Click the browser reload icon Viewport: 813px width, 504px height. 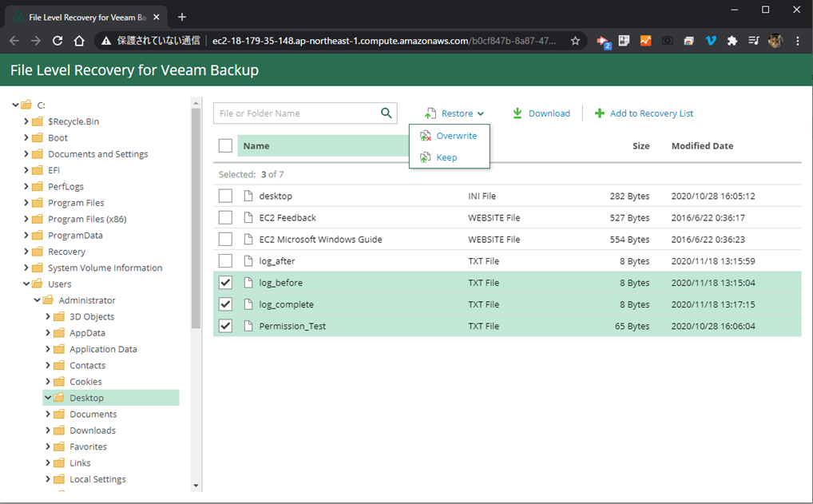point(58,41)
